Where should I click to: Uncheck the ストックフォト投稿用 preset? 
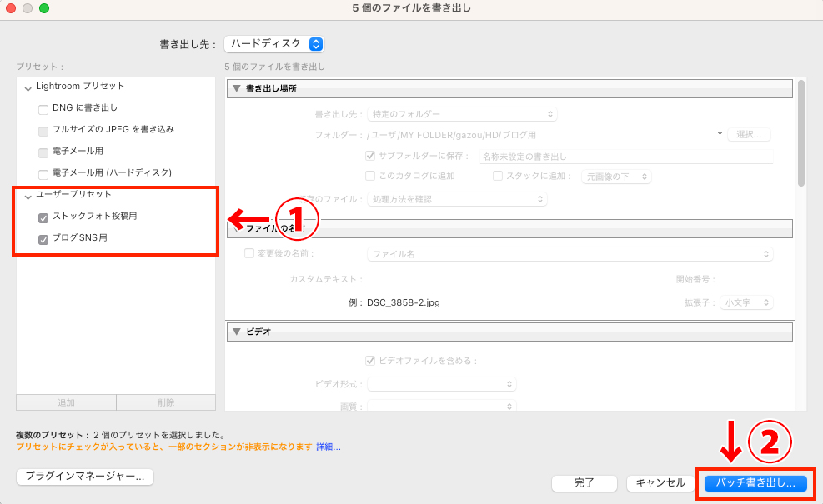tap(43, 218)
